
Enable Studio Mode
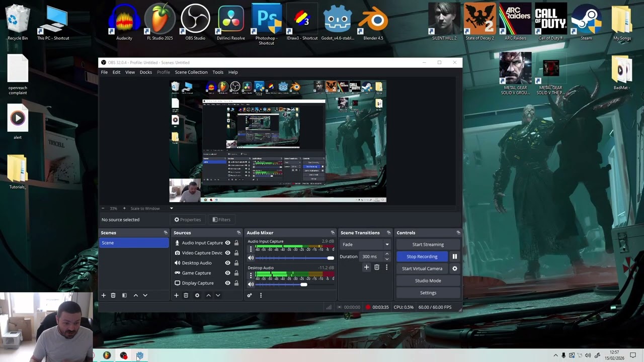[x=428, y=281]
